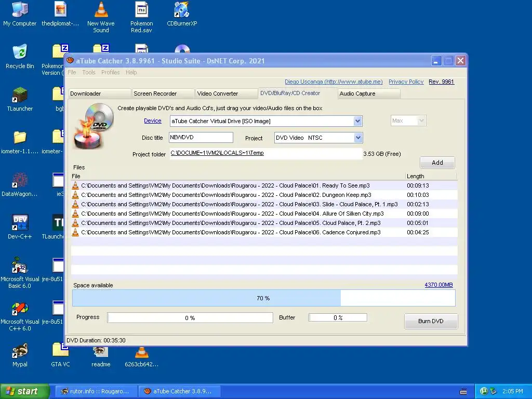Open the 6263cb642 VLC media file

141,356
